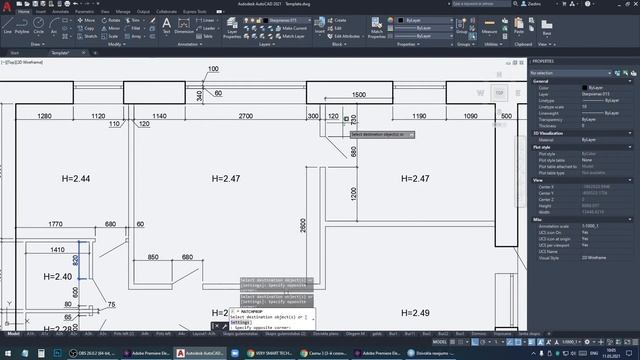Image resolution: width=640 pixels, height=360 pixels.
Task: Switch to the Start drawing tab
Action: pos(15,53)
